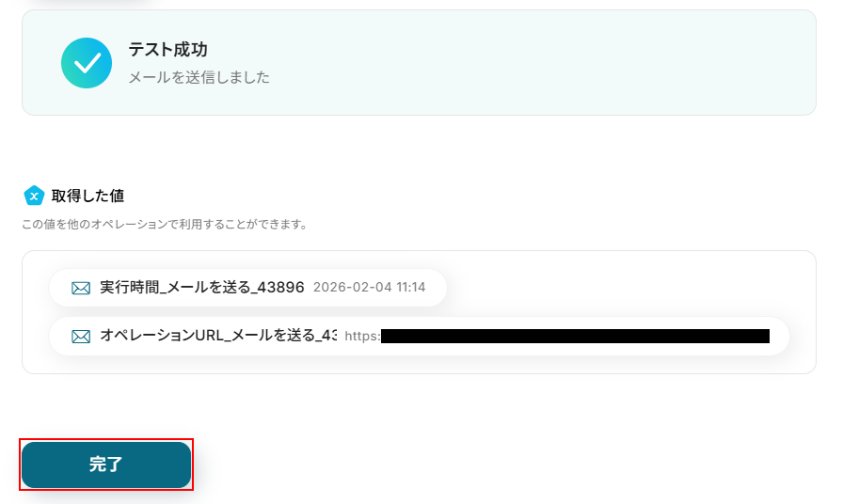Click the メールを送信しました message
The width and height of the screenshot is (843, 504).
[x=199, y=77]
